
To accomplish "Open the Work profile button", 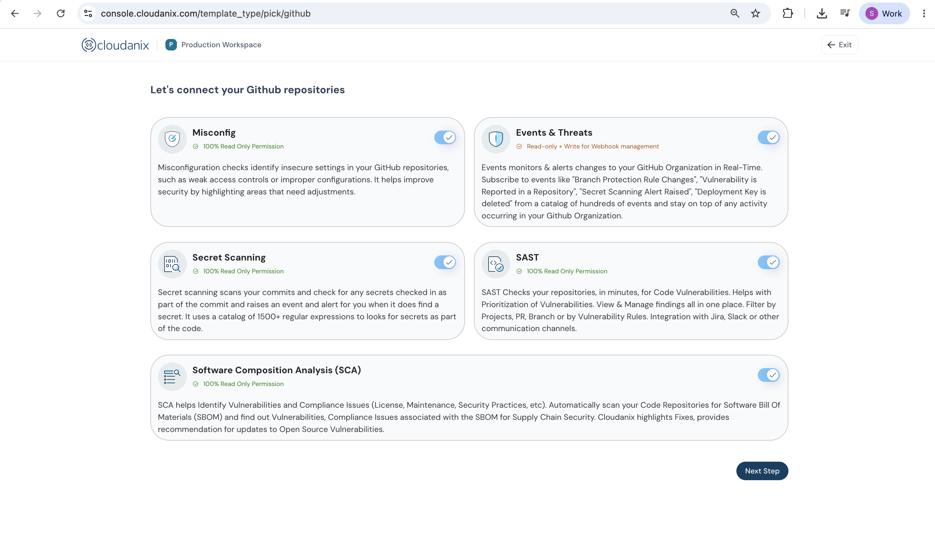I will [884, 14].
